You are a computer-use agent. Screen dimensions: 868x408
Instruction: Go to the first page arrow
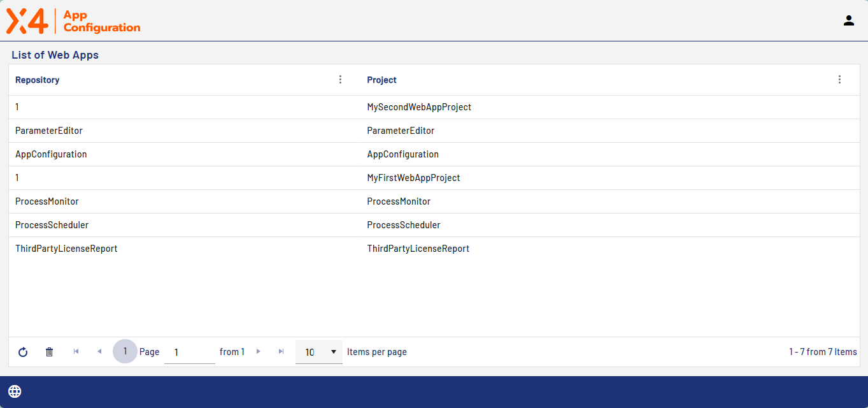(76, 352)
